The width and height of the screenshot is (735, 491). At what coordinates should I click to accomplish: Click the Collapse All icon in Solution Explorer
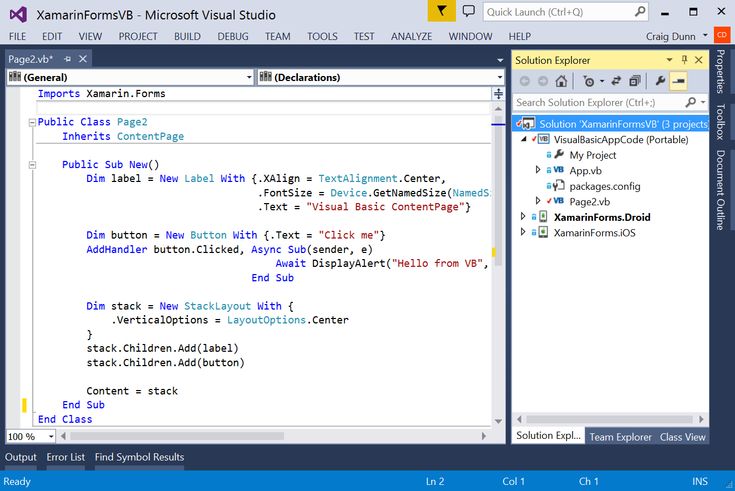(633, 82)
